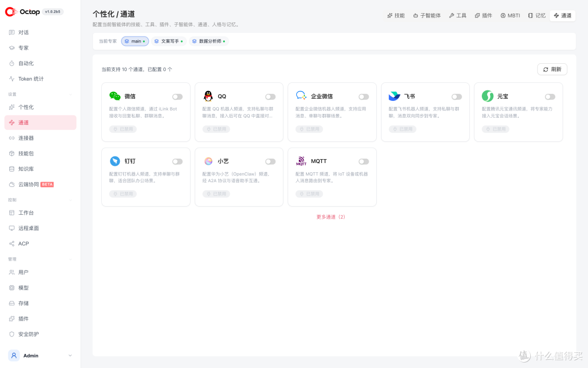This screenshot has width=588, height=368.
Task: Open the 安全防护 shield icon
Action: 11,334
